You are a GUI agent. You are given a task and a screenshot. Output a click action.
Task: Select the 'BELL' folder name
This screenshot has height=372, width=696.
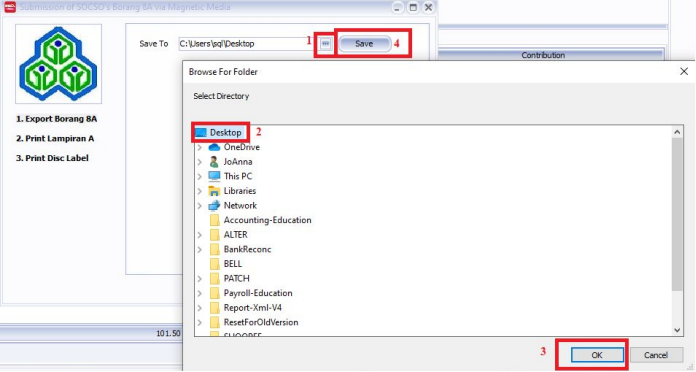tap(233, 264)
